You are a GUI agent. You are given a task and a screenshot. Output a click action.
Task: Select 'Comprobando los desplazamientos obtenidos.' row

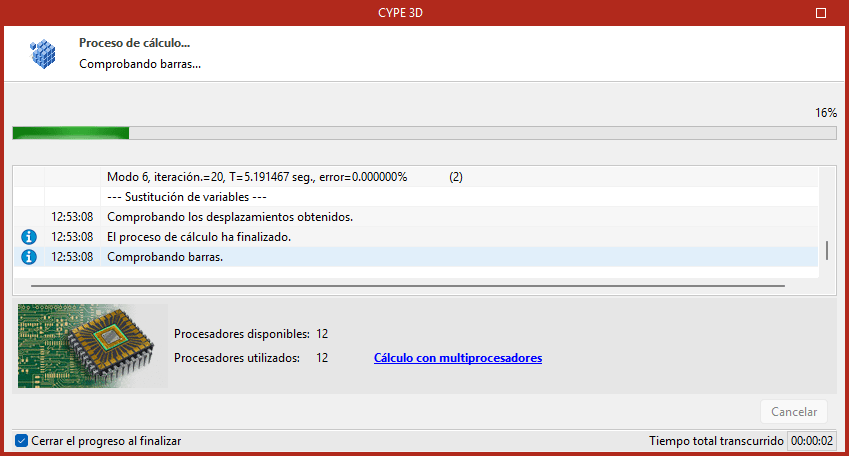click(416, 217)
